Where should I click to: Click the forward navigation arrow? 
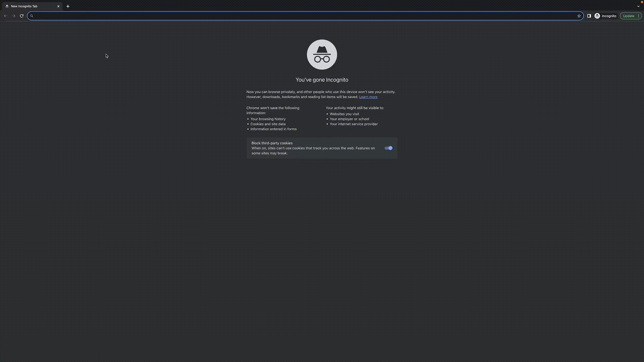point(14,16)
